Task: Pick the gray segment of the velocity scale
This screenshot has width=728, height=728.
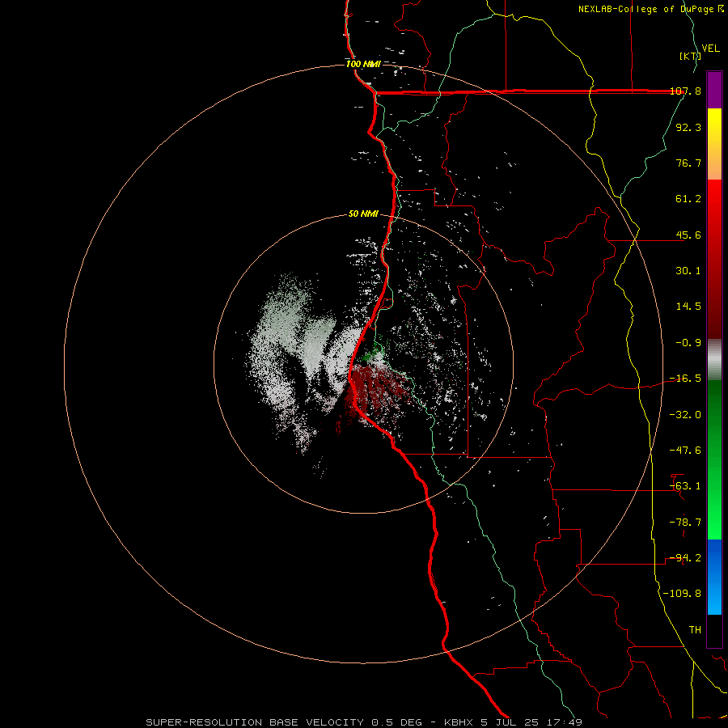Action: 714,360
